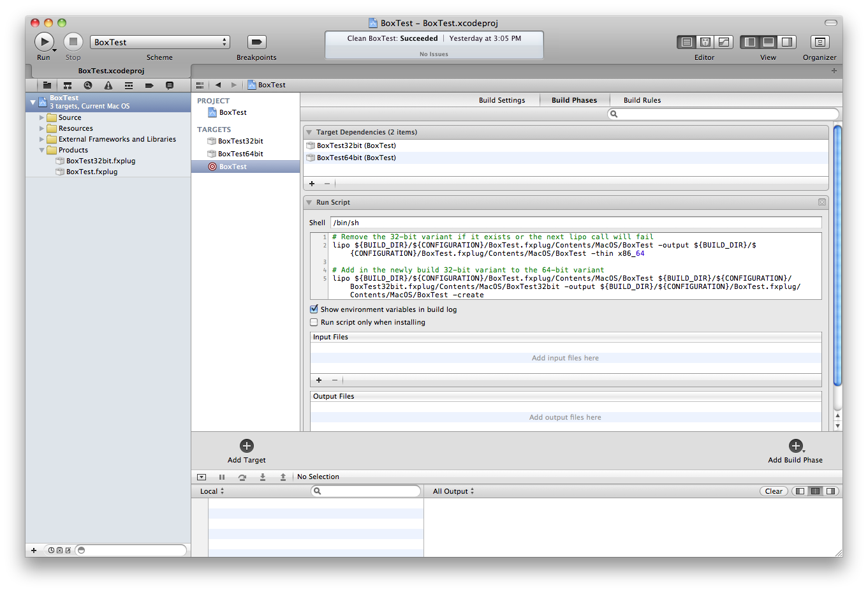Select the Assistant editor icon
The image size is (868, 592).
coord(705,42)
